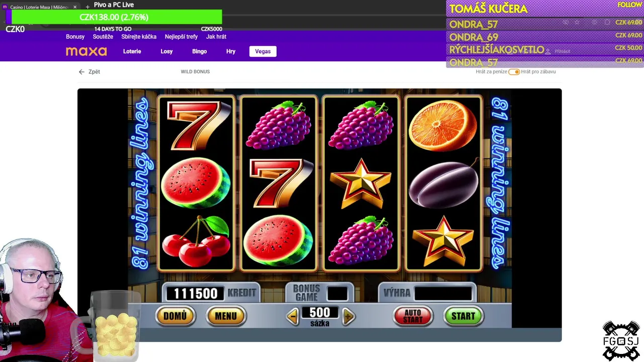The width and height of the screenshot is (644, 362).
Task: Go home with the DOMŮ button
Action: [175, 316]
